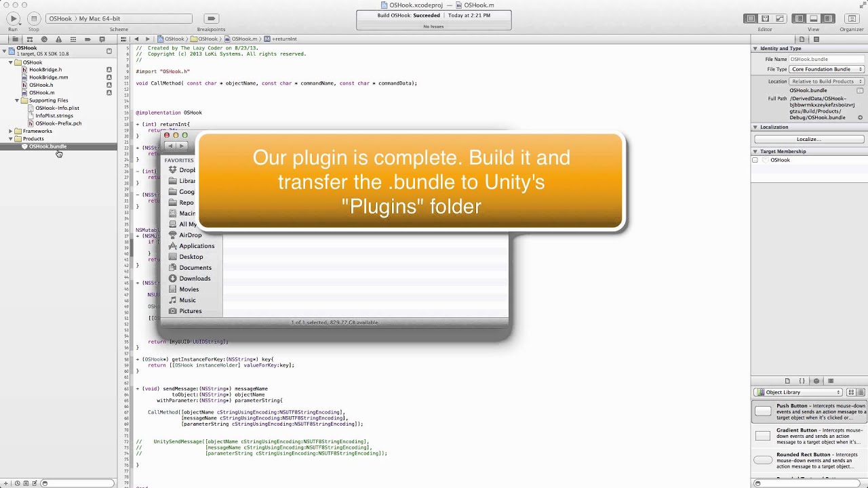
Task: Switch library to icon grid view
Action: [x=852, y=392]
